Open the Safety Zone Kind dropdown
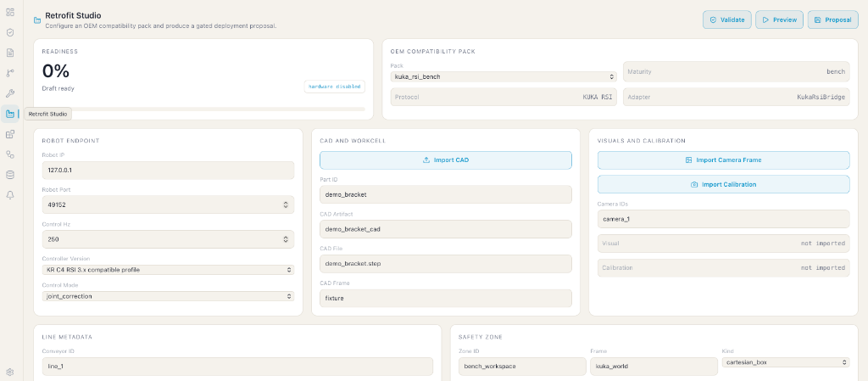Image resolution: width=868 pixels, height=381 pixels. pos(786,362)
